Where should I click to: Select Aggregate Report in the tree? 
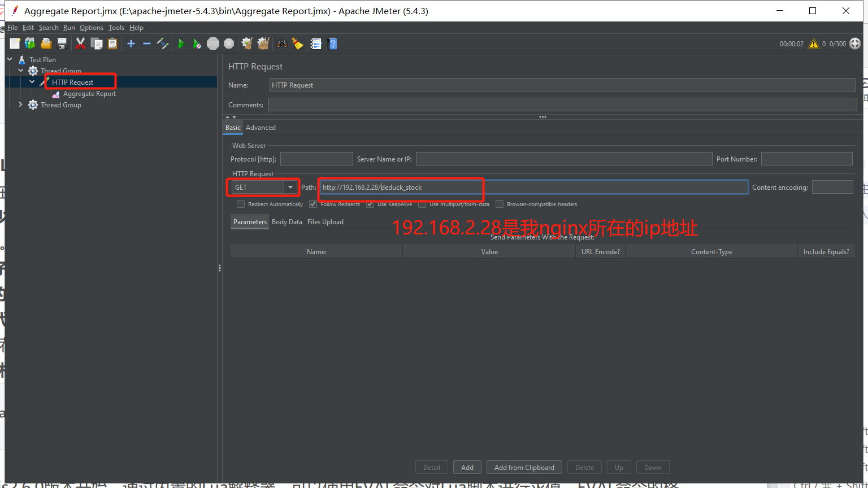click(x=89, y=94)
